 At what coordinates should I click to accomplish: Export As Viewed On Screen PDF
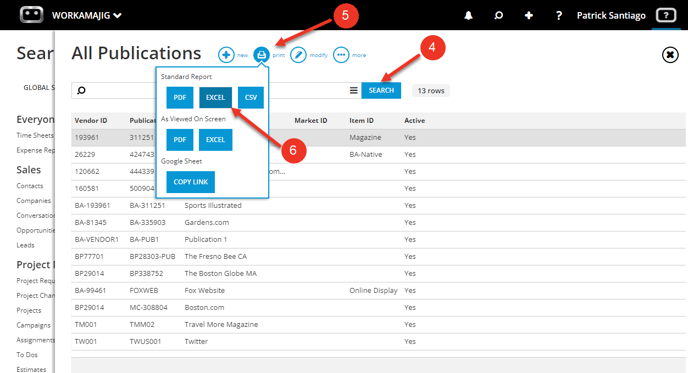pos(180,140)
